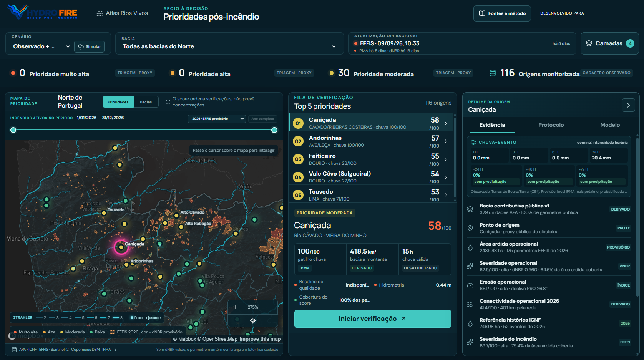
Task: Open the Bacia dropdown
Action: pyautogui.click(x=229, y=46)
